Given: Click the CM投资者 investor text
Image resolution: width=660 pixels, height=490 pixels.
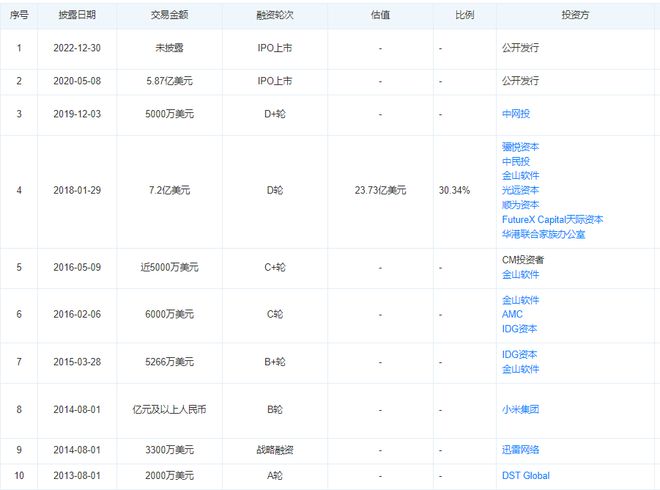Looking at the screenshot, I should coord(523,260).
